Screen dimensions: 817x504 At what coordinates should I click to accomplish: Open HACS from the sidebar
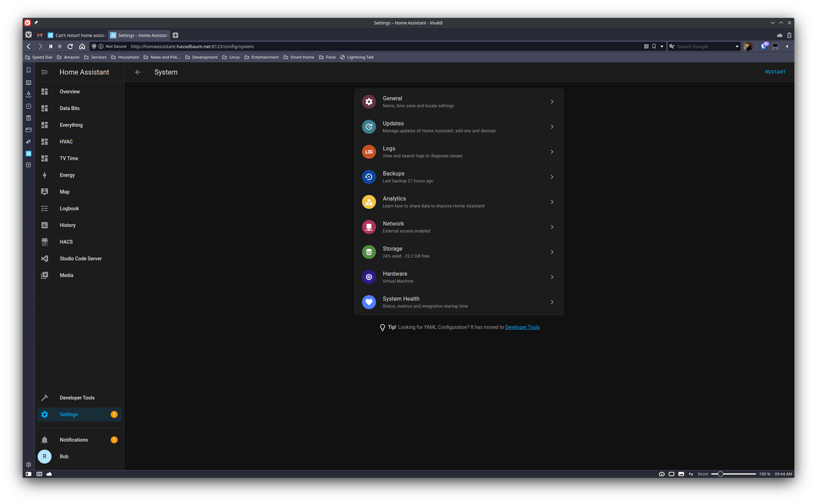pos(67,241)
